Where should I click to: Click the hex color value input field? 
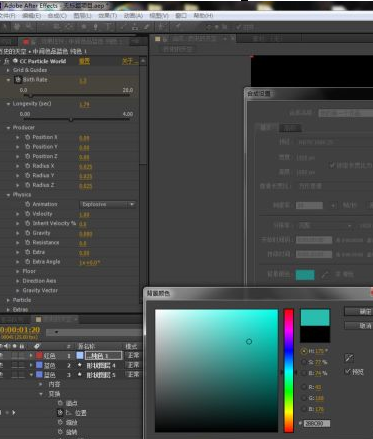[x=317, y=423]
